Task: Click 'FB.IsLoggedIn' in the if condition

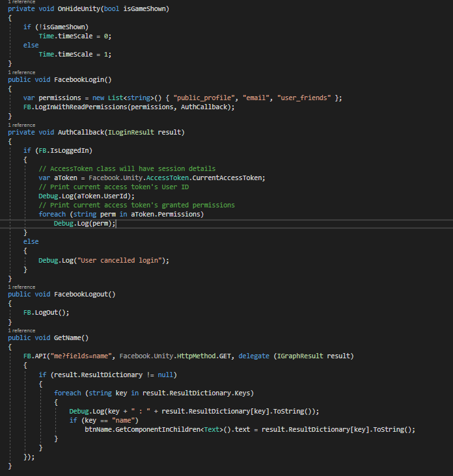Action: [64, 151]
